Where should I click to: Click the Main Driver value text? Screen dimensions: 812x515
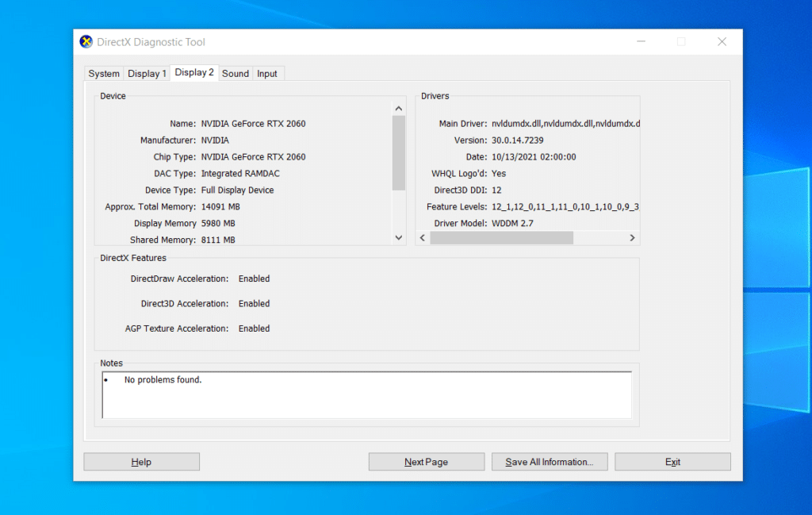[565, 124]
